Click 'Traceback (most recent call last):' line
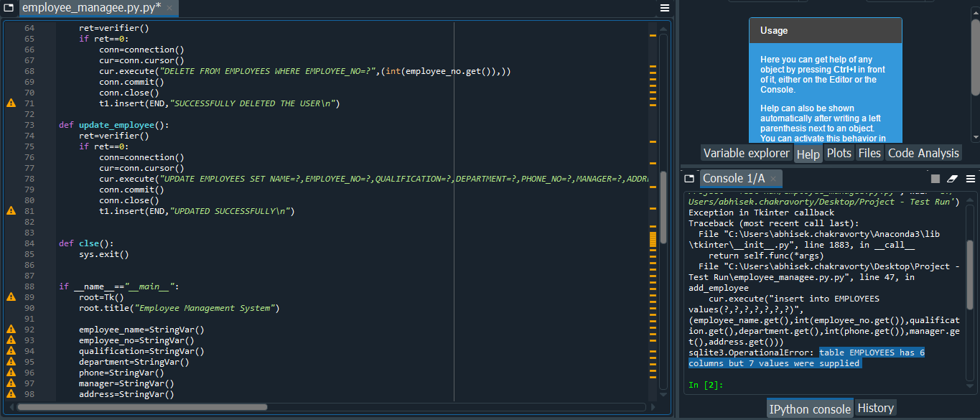980x420 pixels. pyautogui.click(x=774, y=223)
